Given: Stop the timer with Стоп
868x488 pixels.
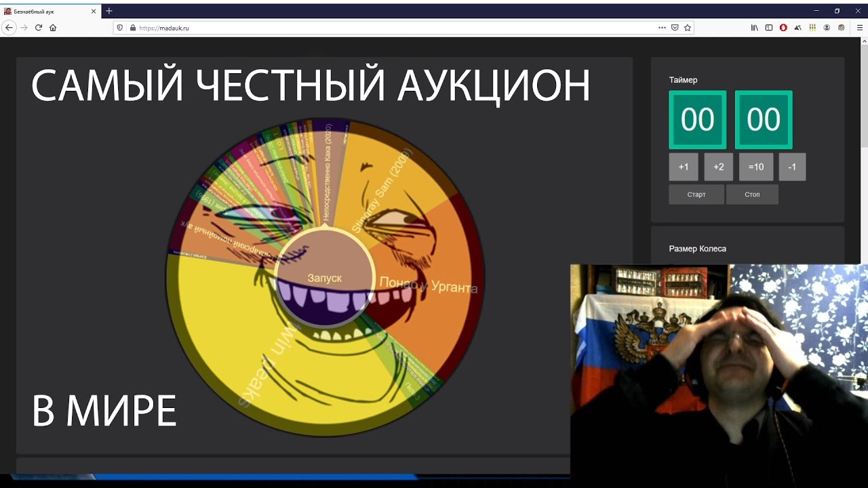Looking at the screenshot, I should click(752, 195).
